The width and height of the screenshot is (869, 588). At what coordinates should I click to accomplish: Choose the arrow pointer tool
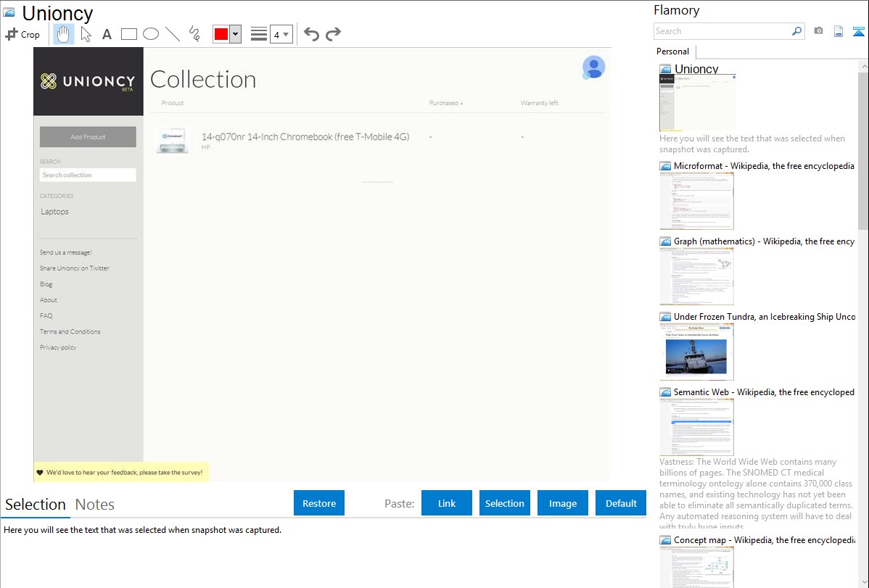tap(86, 34)
